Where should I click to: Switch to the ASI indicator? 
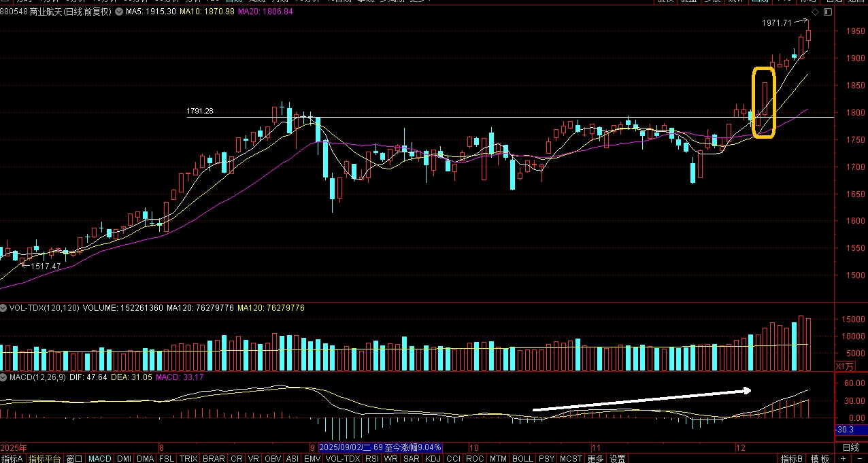[293, 458]
